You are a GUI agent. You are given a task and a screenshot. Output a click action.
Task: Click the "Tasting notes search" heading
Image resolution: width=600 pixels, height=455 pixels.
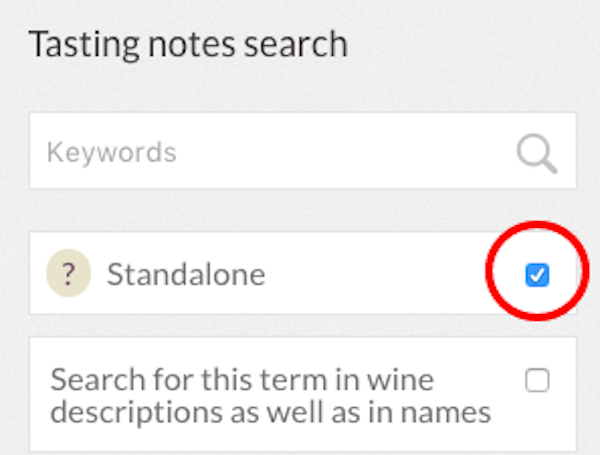click(x=188, y=44)
